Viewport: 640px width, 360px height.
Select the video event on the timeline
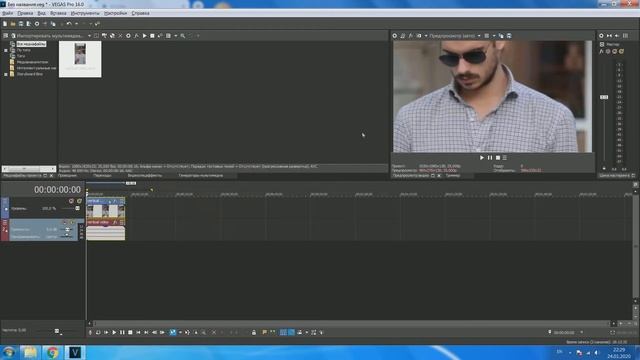(x=106, y=208)
